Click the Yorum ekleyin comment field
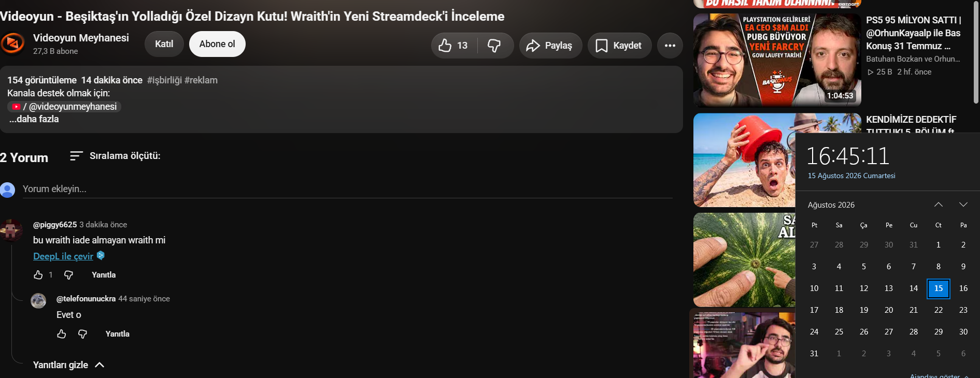 pyautogui.click(x=347, y=189)
